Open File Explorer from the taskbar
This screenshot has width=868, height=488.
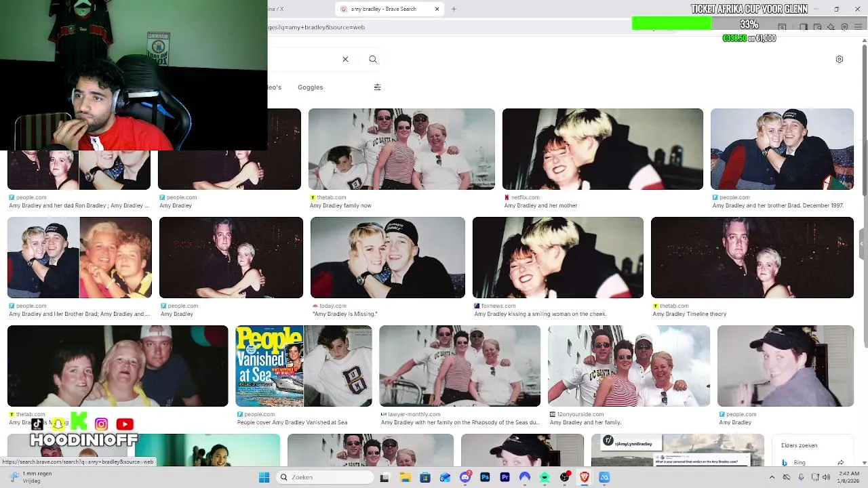(405, 477)
